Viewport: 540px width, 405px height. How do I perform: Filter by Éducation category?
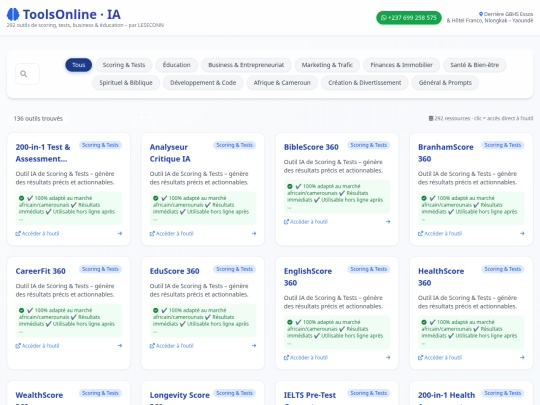pyautogui.click(x=176, y=65)
